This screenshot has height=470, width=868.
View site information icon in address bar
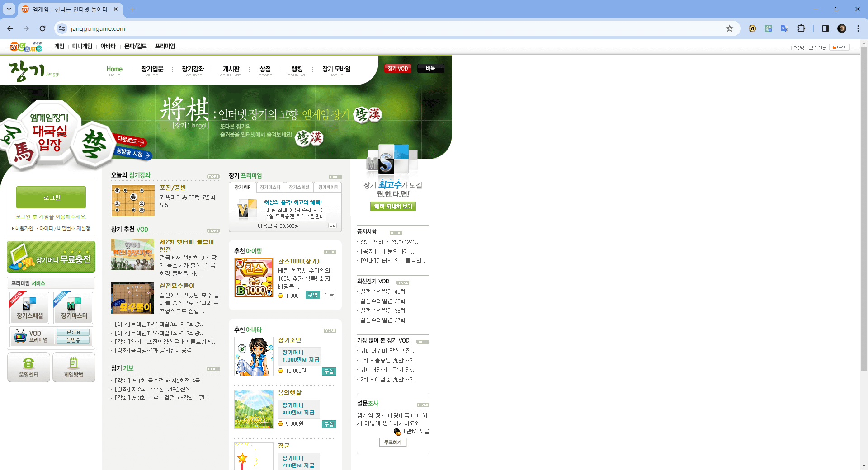click(62, 28)
